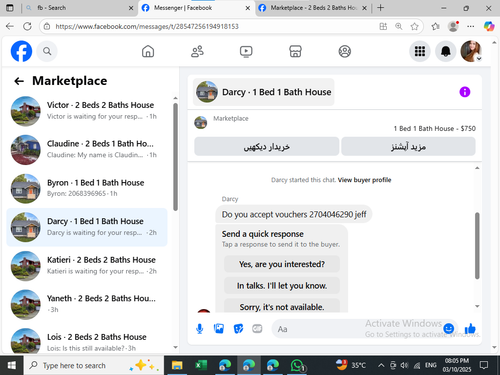Image resolution: width=500 pixels, height=375 pixels.
Task: Open the favorites list icon
Action: click(x=435, y=26)
